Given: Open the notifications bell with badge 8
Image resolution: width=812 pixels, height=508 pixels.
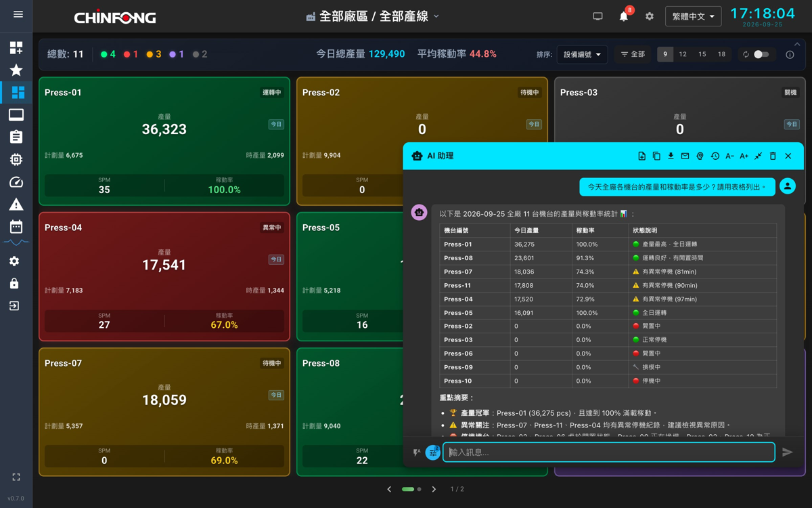Looking at the screenshot, I should click(624, 16).
